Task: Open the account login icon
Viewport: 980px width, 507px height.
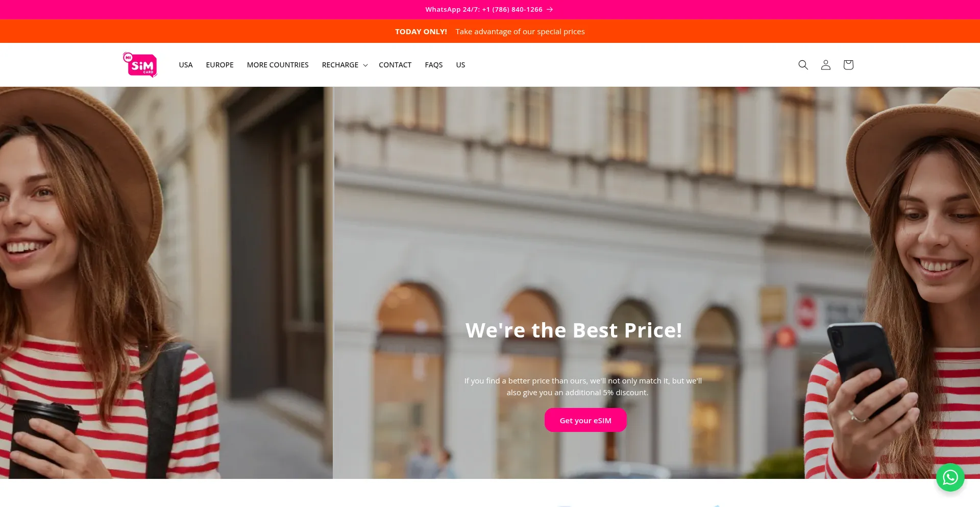Action: coord(826,65)
